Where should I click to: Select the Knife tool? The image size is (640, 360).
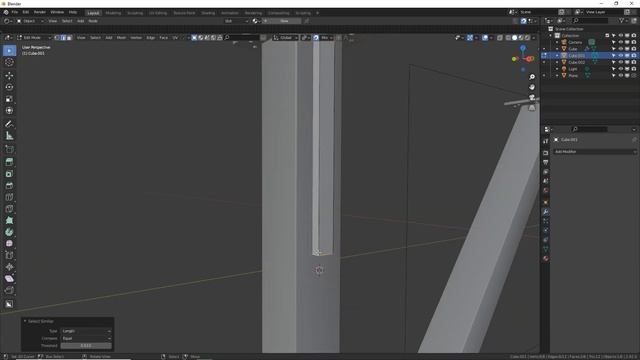click(x=9, y=209)
